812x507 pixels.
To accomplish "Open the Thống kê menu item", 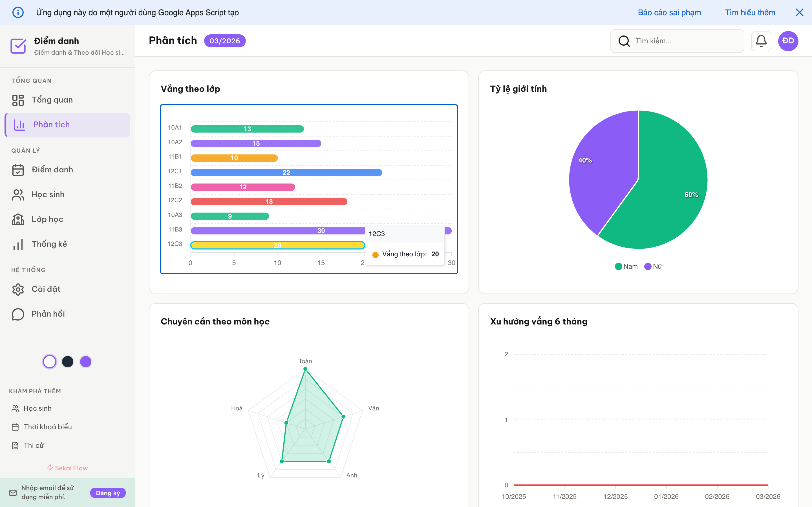I will point(49,244).
